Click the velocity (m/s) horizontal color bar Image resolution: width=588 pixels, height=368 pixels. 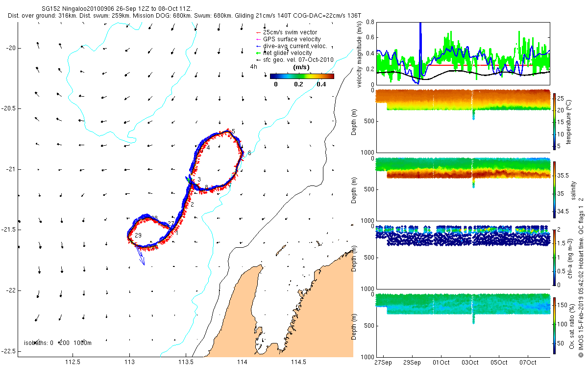pyautogui.click(x=302, y=76)
